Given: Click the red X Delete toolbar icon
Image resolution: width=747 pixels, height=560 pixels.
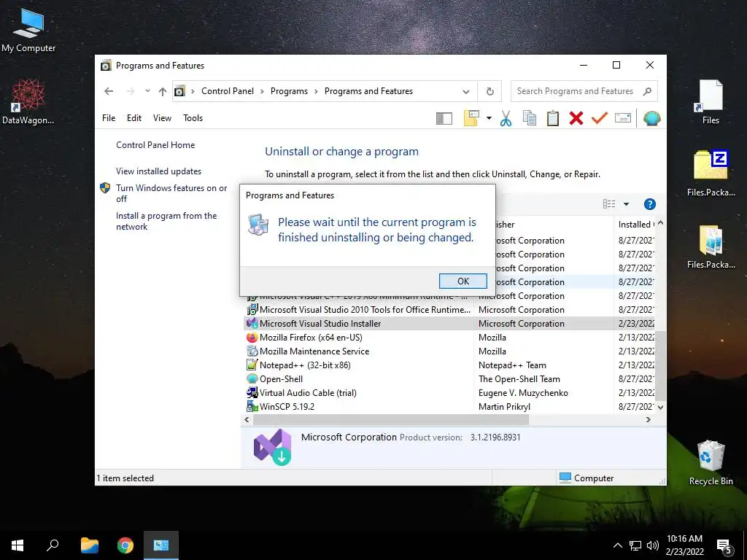Looking at the screenshot, I should pos(576,118).
